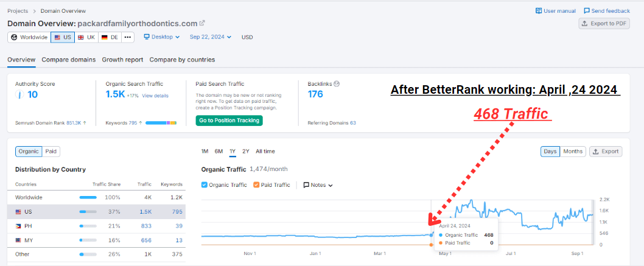Select the Days view toggle
Screen dimensions: 644x266
550,152
